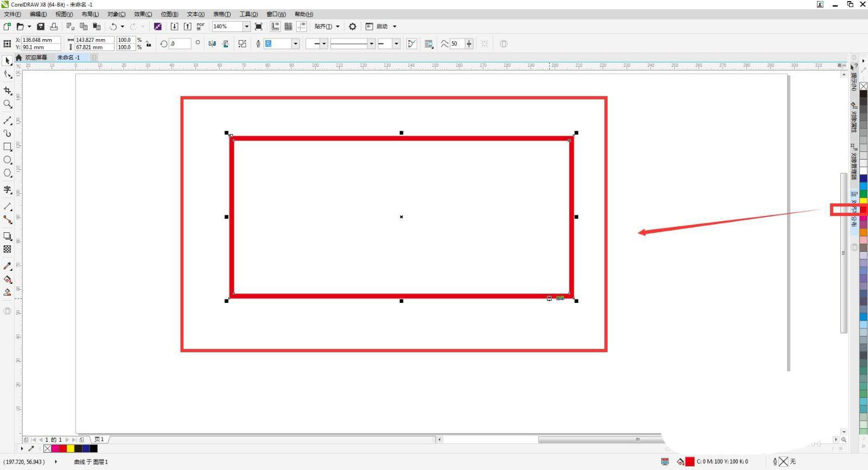Toggle show grid button
868x470 pixels.
pyautogui.click(x=289, y=26)
